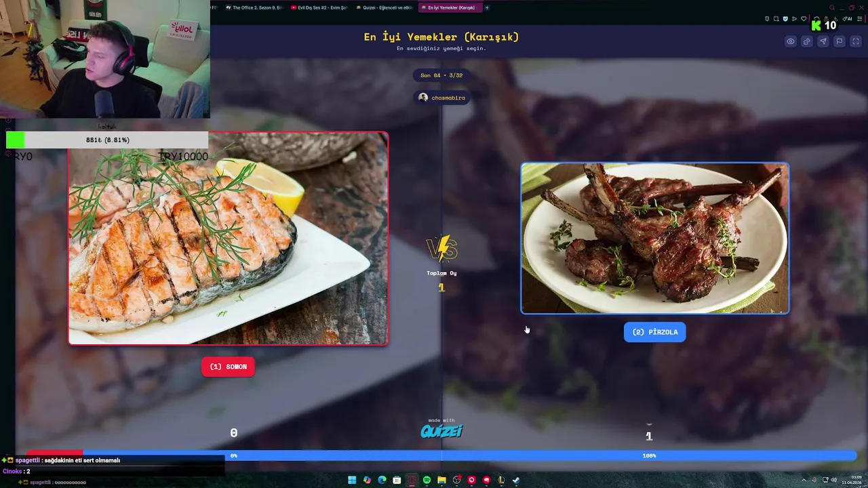Image resolution: width=868 pixels, height=488 pixels.
Task: Switch to Quizei - Eğlenceli tab
Action: pos(383,7)
